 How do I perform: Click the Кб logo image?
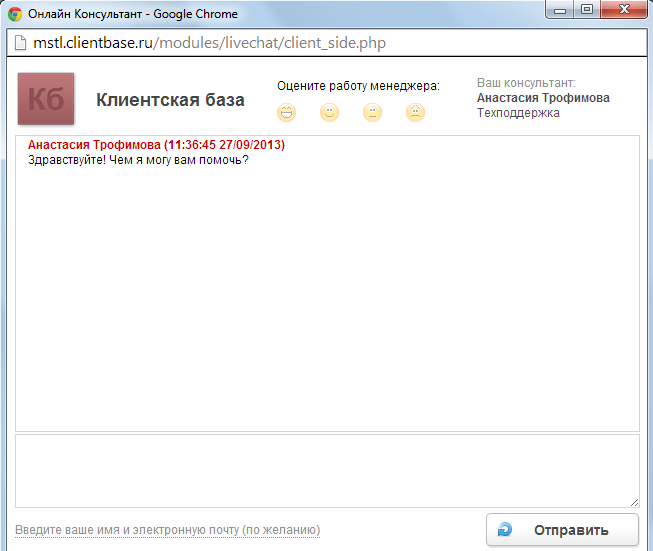click(x=47, y=100)
